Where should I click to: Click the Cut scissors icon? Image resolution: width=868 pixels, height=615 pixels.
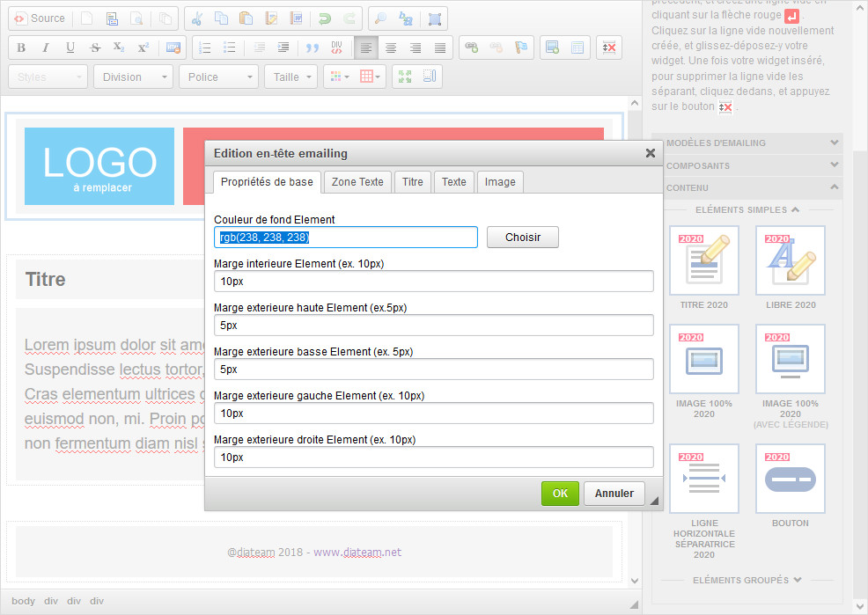[x=197, y=18]
